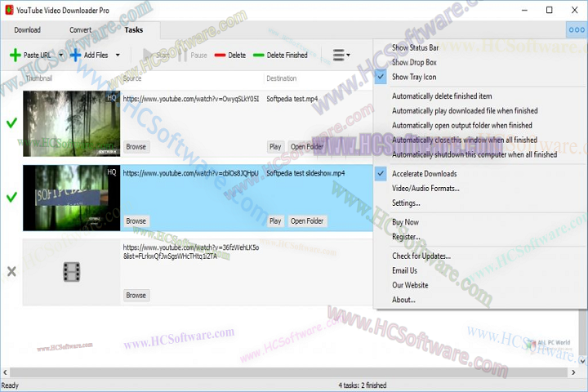Click the green plus Paste URL icon
This screenshot has height=392, width=588.
pyautogui.click(x=15, y=56)
